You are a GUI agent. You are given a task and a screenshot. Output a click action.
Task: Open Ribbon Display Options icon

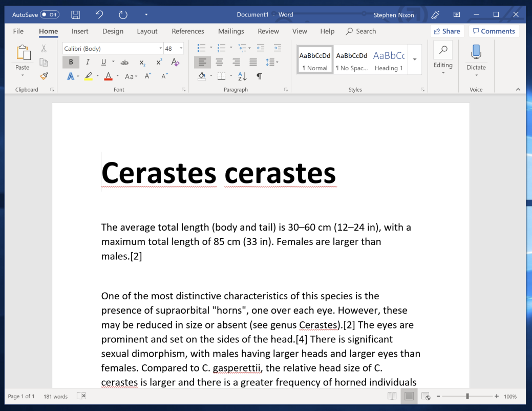(x=457, y=14)
